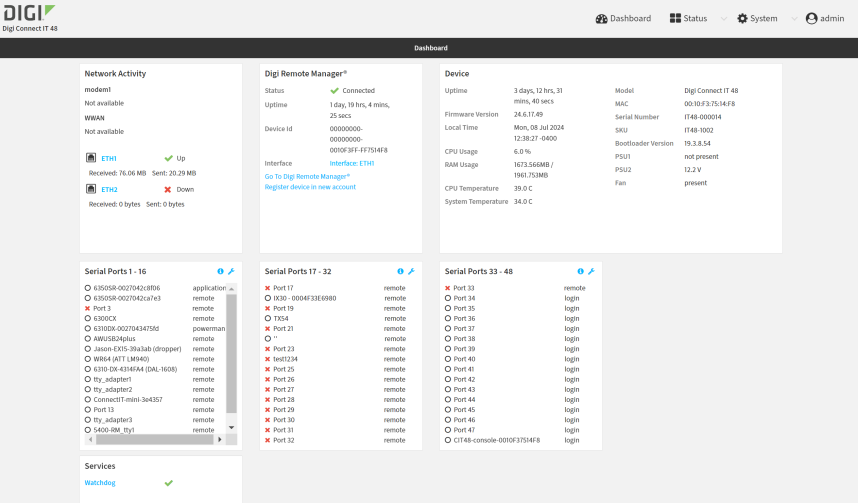Image resolution: width=858 pixels, height=503 pixels.
Task: Click the circle status icon for TX54
Action: (x=268, y=319)
